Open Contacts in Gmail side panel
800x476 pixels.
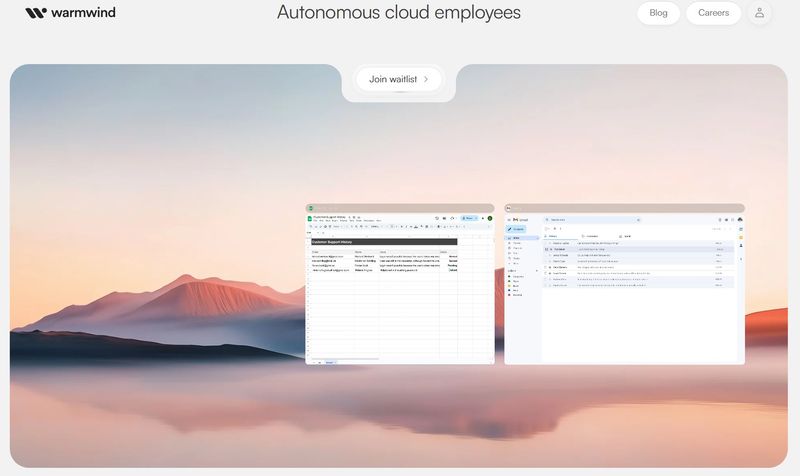[x=741, y=245]
